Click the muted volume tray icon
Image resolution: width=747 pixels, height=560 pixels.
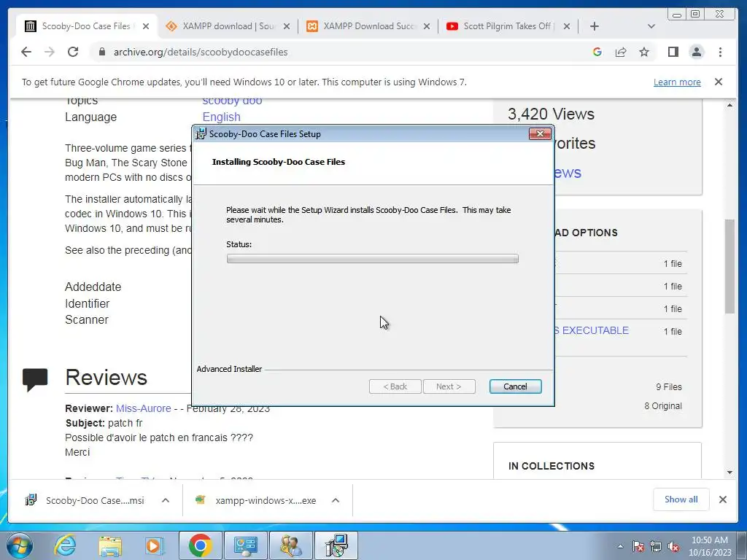coord(673,547)
